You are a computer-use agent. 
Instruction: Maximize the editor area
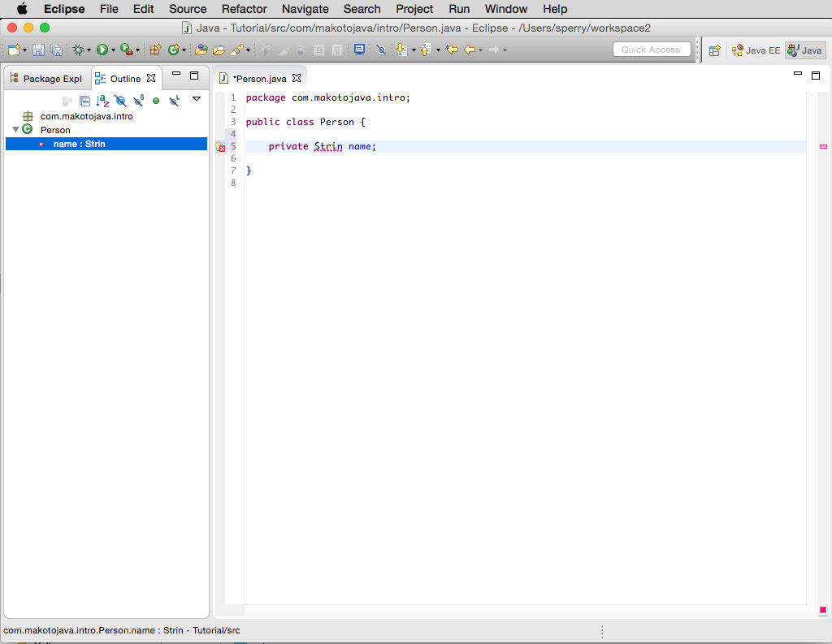(816, 76)
